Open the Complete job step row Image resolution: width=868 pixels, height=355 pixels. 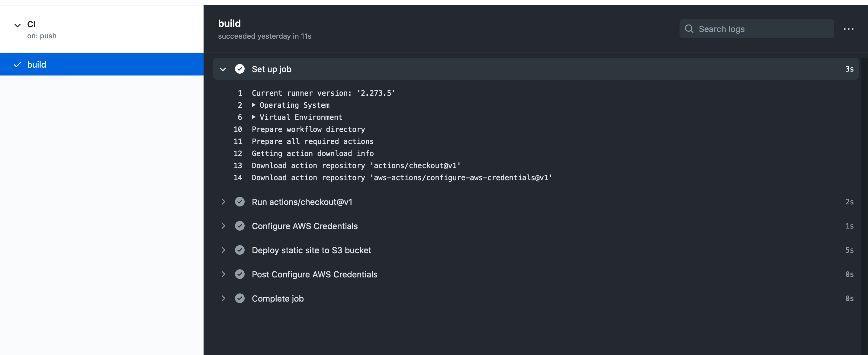click(x=278, y=299)
